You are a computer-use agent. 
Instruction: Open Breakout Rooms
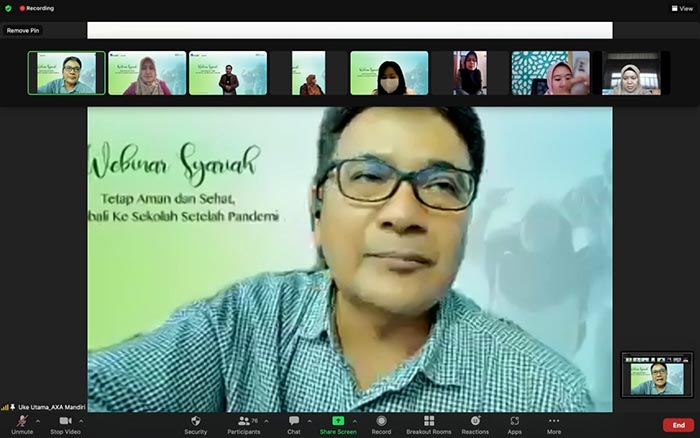click(x=429, y=425)
